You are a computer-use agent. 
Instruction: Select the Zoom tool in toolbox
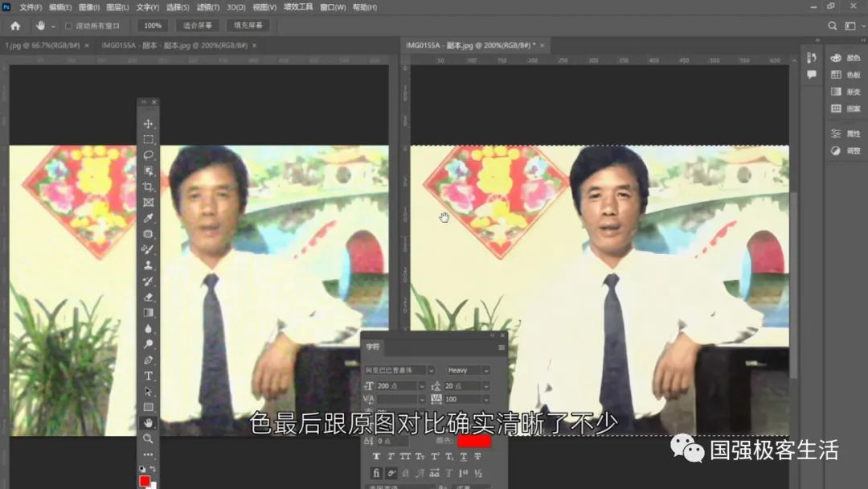(x=148, y=438)
